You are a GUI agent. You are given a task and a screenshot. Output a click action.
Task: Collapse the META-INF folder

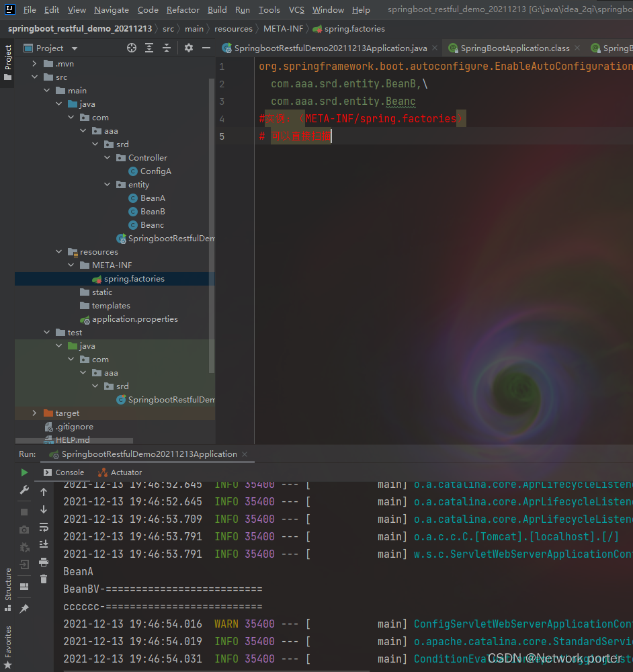[71, 265]
